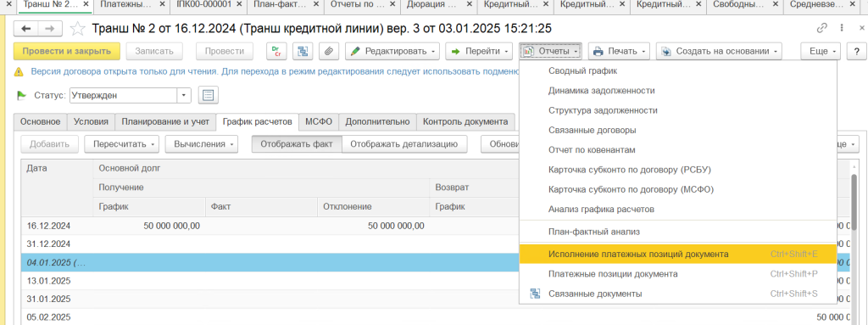Expand the Перейти dropdown

pyautogui.click(x=480, y=51)
